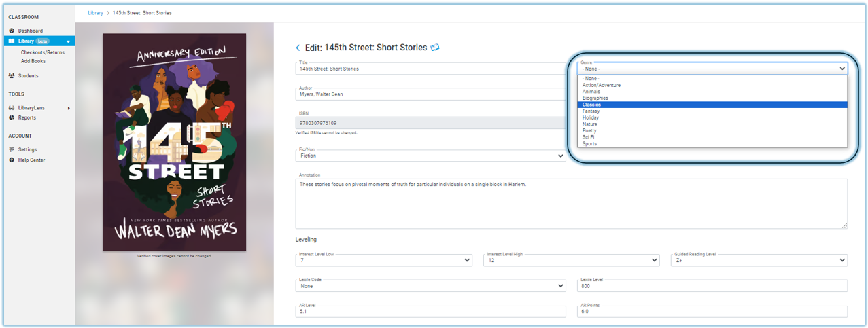Expand the LibraryLens submenu arrow
Image resolution: width=868 pixels, height=328 pixels.
69,108
